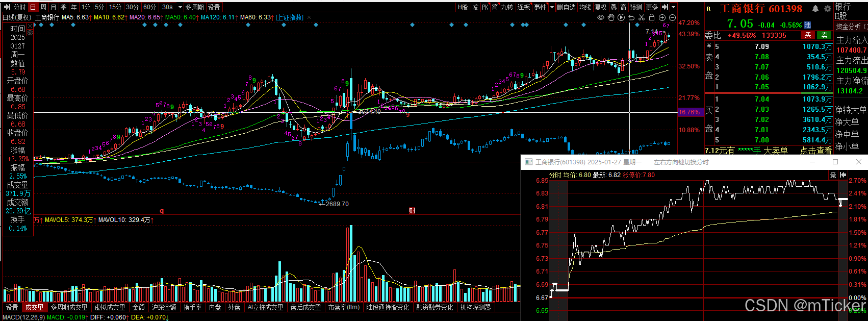Toggle the 均线 moving average button
The image size is (868, 321).
click(x=584, y=7)
